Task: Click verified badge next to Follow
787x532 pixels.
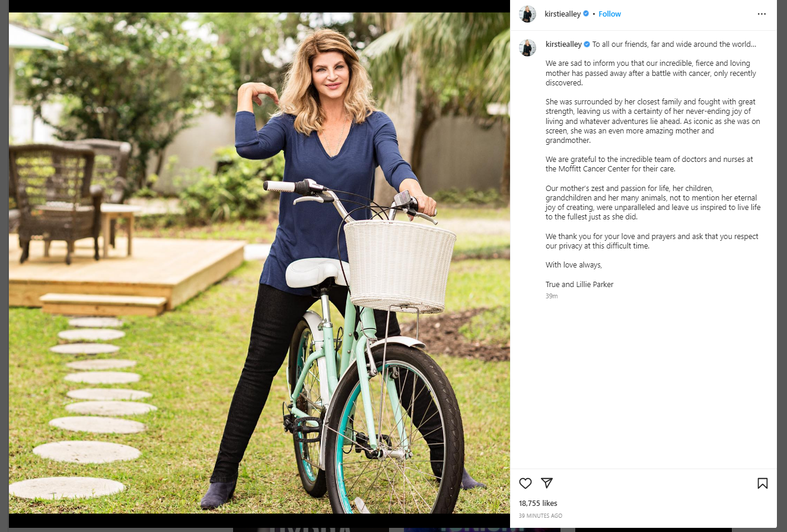Action: pos(586,14)
